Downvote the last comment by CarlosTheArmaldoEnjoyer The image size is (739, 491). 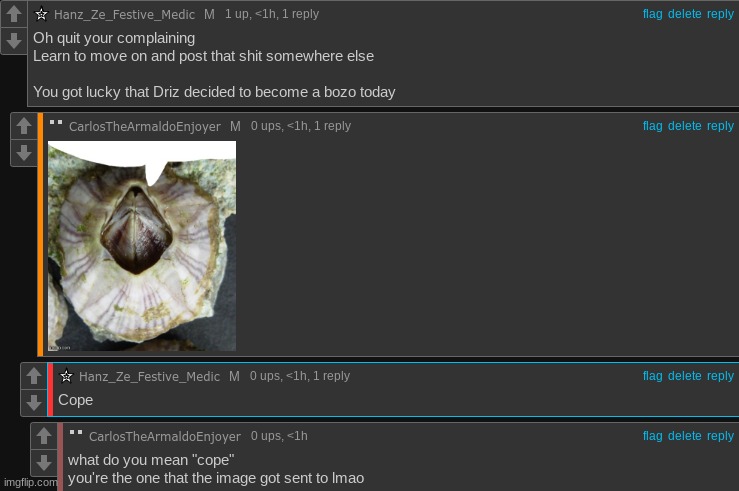[44, 463]
